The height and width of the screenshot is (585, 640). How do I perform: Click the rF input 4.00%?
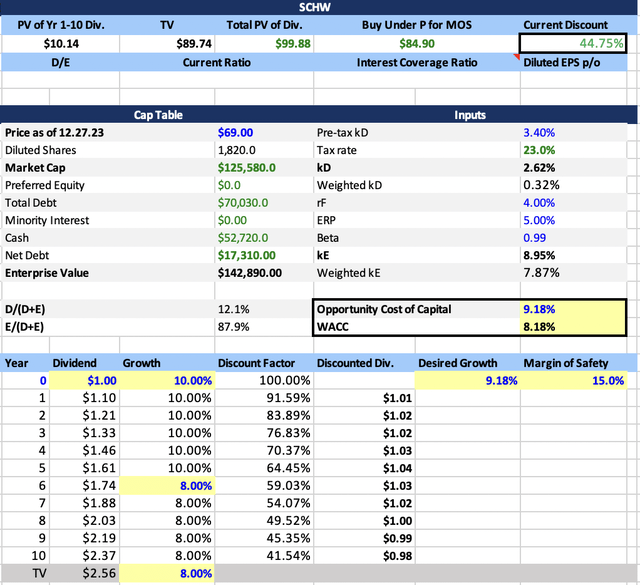click(x=573, y=203)
